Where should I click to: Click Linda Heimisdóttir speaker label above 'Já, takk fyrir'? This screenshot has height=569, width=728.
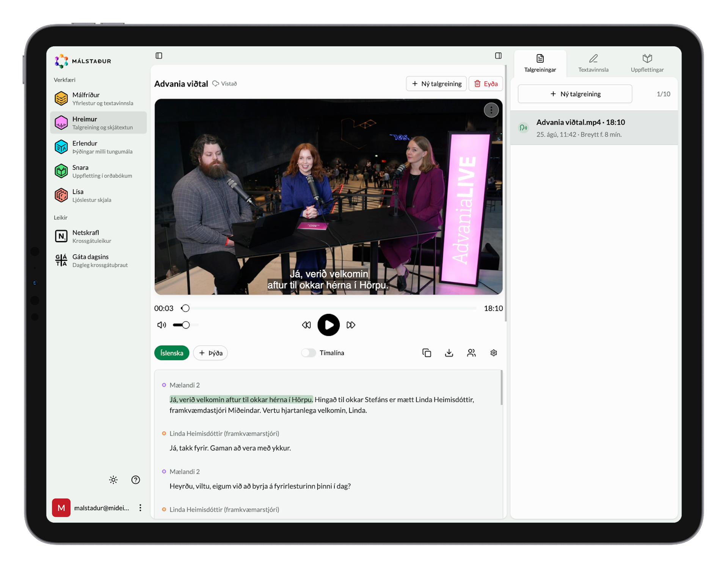tap(224, 434)
